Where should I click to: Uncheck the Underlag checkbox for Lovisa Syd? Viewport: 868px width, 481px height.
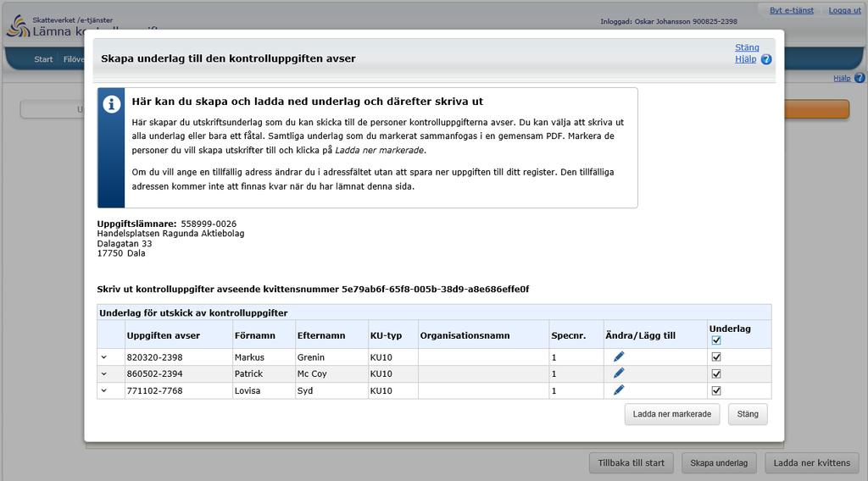pyautogui.click(x=715, y=390)
